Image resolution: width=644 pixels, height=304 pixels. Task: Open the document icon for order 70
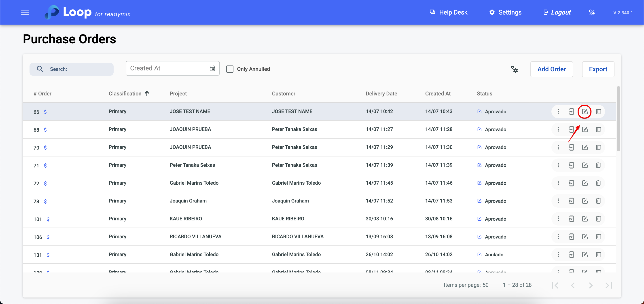(571, 147)
